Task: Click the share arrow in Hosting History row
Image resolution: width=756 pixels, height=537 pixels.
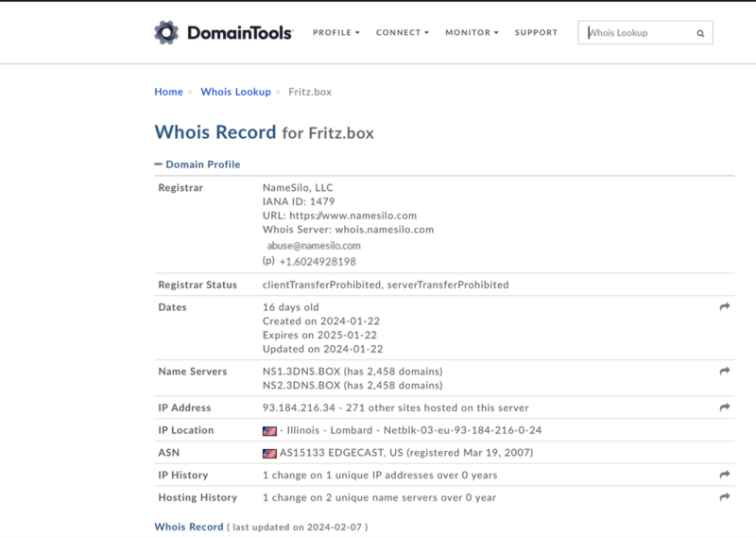Action: point(725,497)
